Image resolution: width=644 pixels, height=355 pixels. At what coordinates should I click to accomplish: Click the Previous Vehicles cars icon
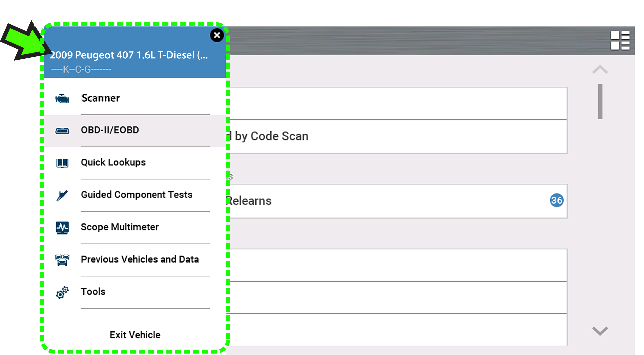tap(62, 260)
